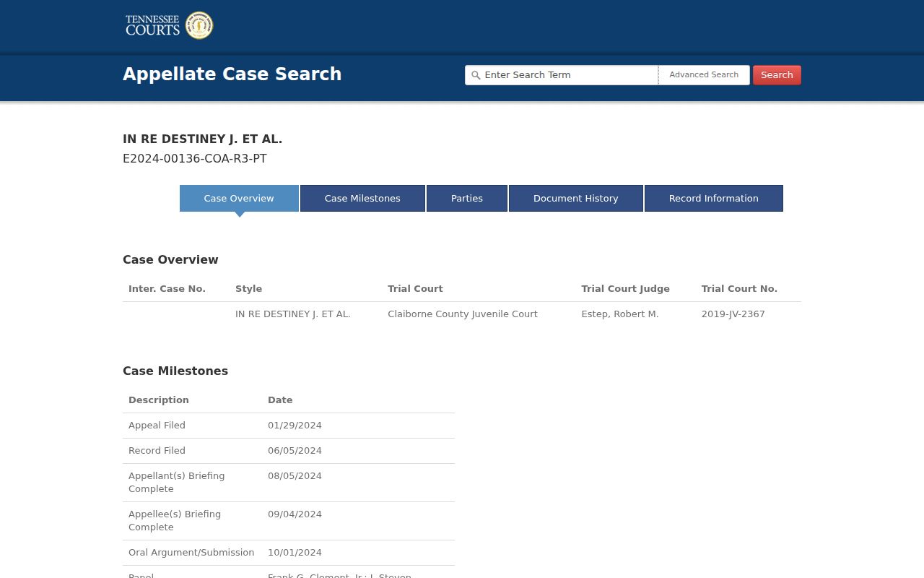Click Appellant(s) Briefing Complete row
The height and width of the screenshot is (578, 924).
click(289, 483)
